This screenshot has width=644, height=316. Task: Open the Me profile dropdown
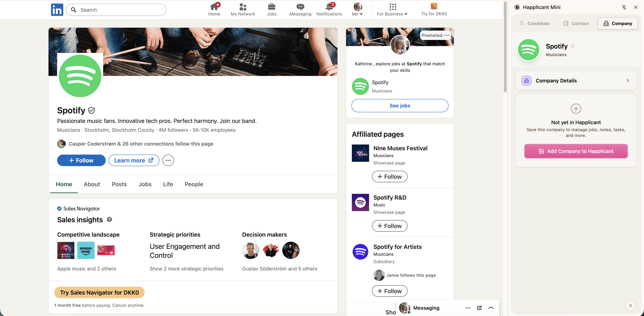[x=357, y=10]
